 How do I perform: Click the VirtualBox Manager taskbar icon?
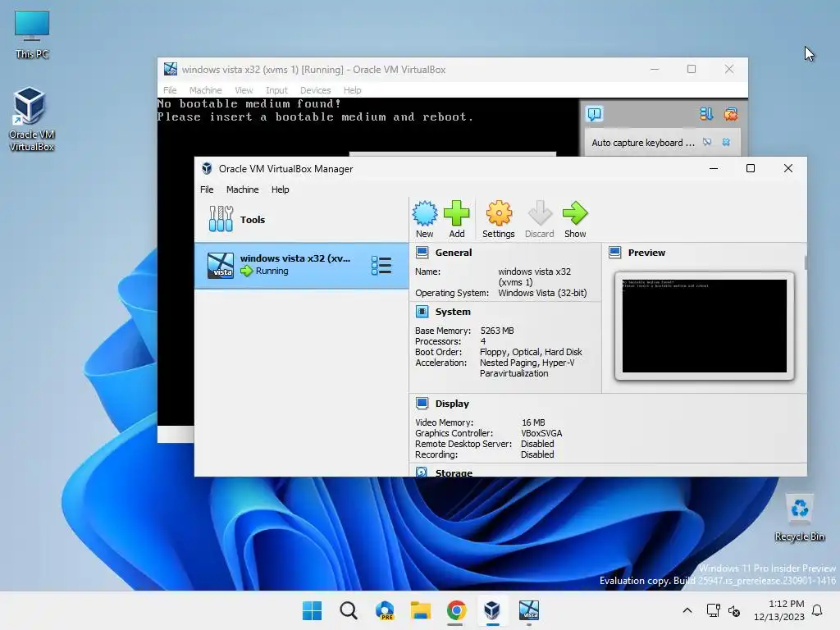(492, 610)
